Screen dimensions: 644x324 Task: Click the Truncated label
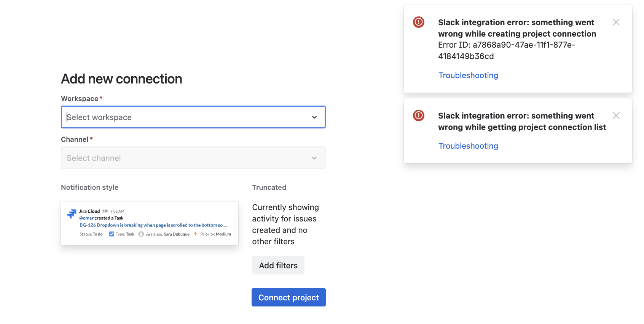tap(269, 188)
